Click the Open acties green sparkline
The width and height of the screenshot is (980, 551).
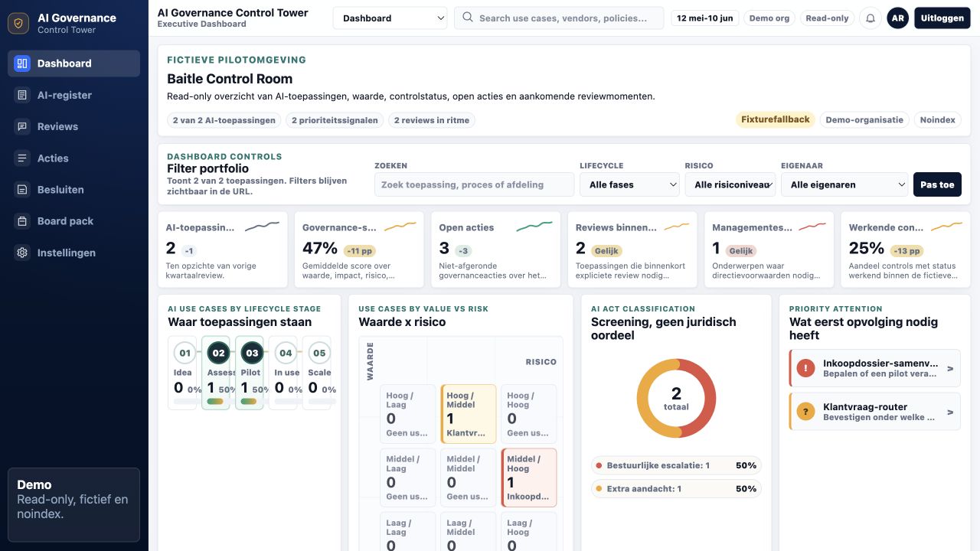[534, 227]
